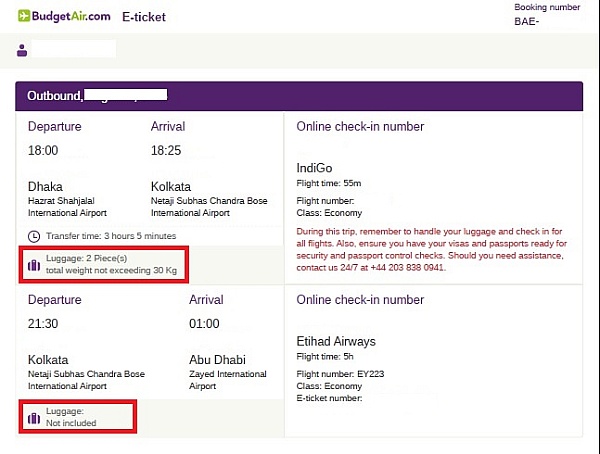Click Online check-in number heading for Etihad
Image resolution: width=600 pixels, height=454 pixels.
360,300
